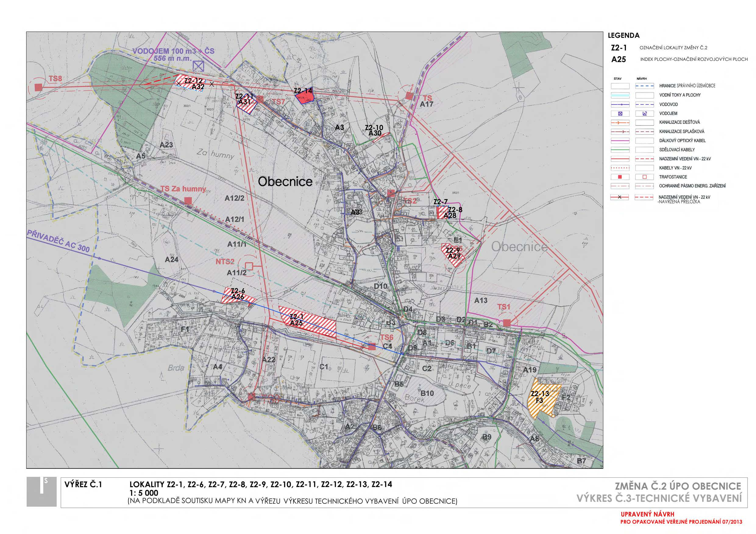Click the Za humny place name
This screenshot has height=534, width=756.
point(216,154)
